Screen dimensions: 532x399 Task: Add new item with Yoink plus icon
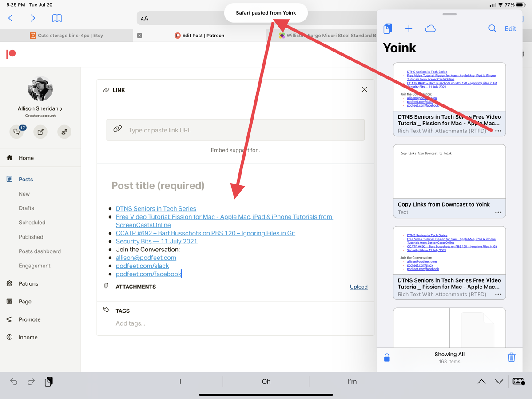tap(409, 29)
